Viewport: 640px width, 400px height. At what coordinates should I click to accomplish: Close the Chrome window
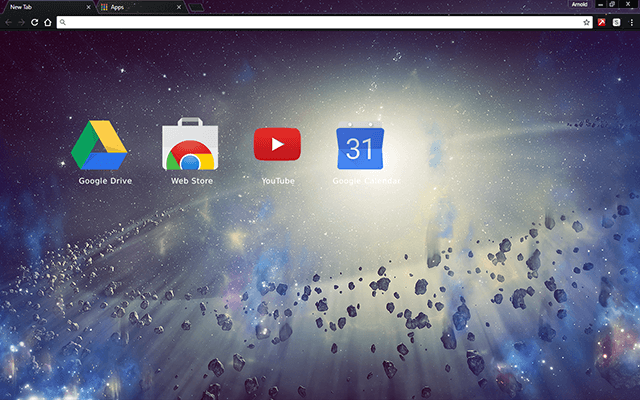(x=628, y=4)
